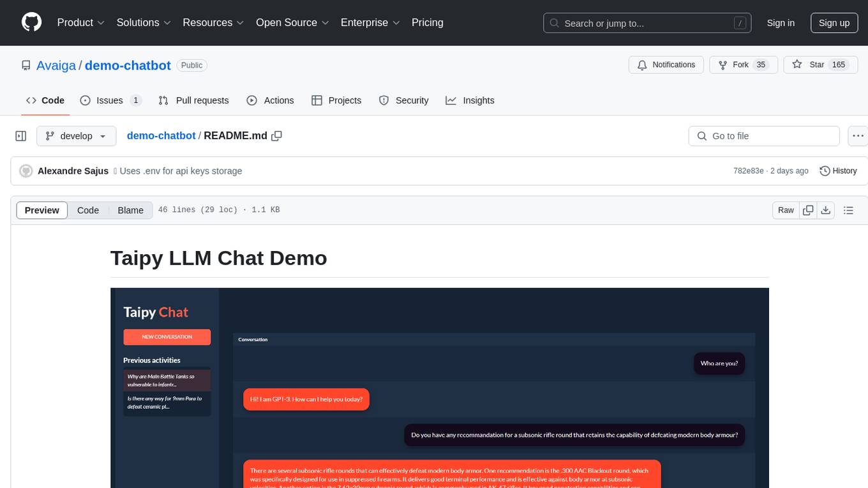Copy raw file contents
Viewport: 868px width, 488px height.
[x=808, y=210]
